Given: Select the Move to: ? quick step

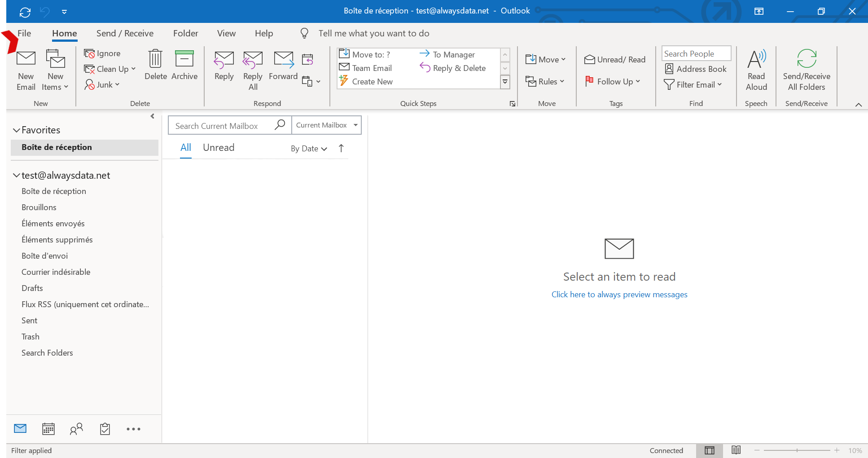Looking at the screenshot, I should pyautogui.click(x=364, y=54).
